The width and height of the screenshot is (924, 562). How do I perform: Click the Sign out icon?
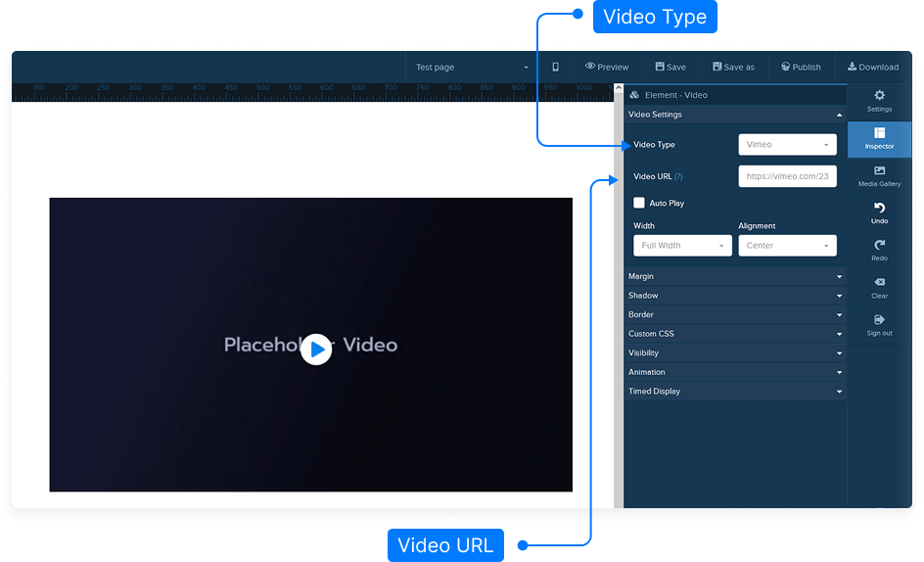879,320
